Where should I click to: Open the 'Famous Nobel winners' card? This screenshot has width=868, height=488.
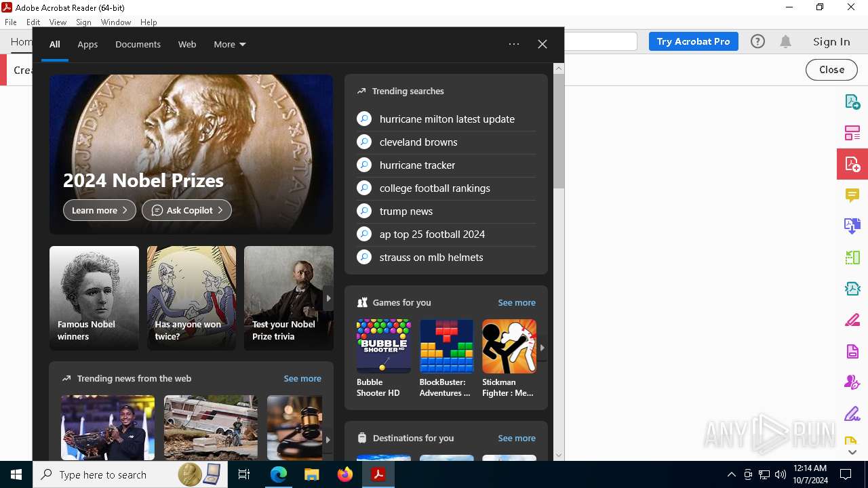[94, 298]
